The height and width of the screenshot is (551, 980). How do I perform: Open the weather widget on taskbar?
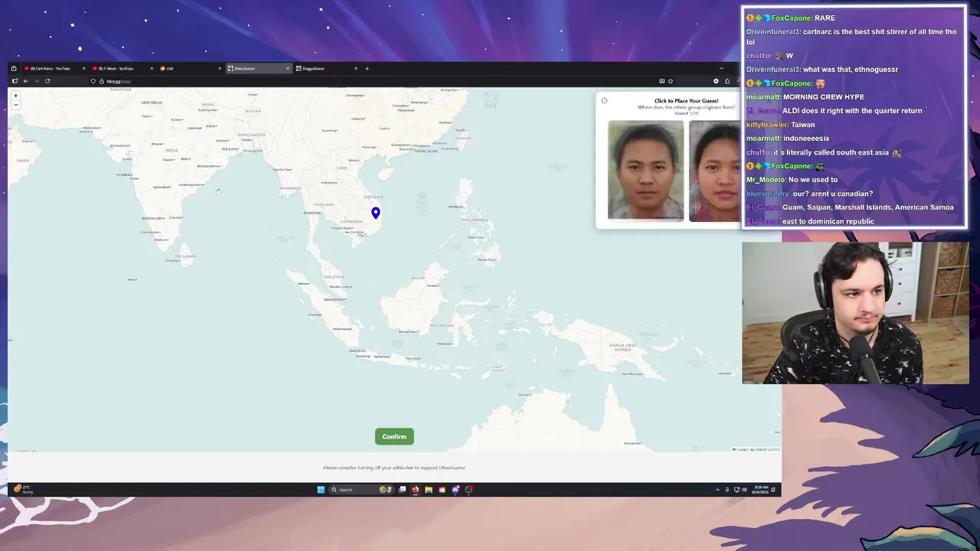(23, 489)
